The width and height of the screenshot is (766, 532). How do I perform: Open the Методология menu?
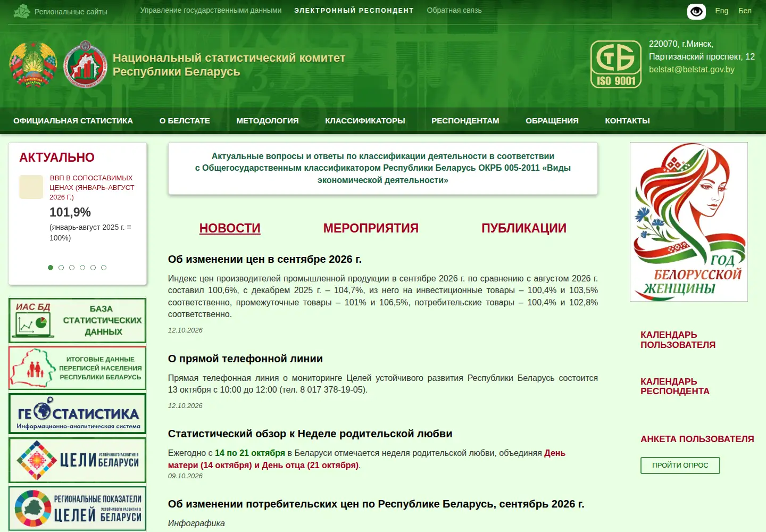(x=268, y=121)
